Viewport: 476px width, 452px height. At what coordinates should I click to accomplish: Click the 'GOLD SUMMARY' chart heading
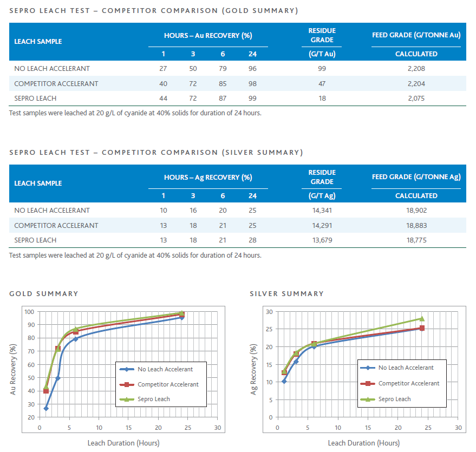click(x=44, y=293)
